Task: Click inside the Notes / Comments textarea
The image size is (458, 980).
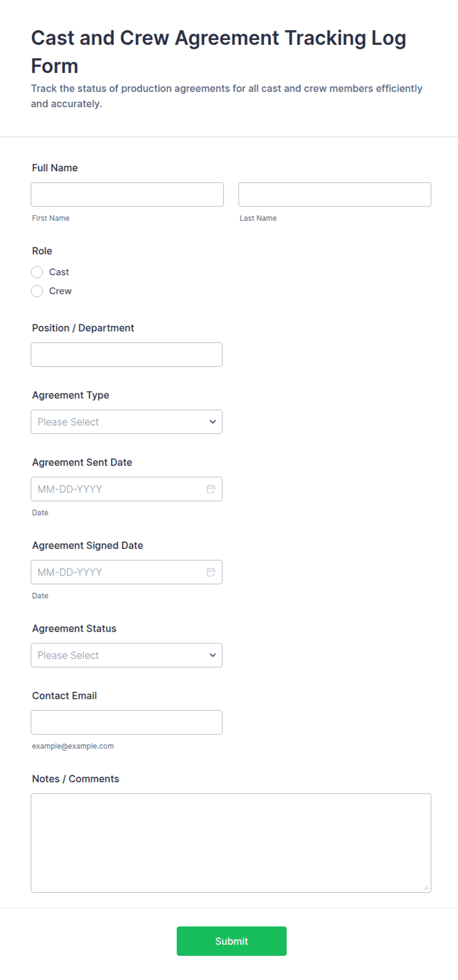Action: tap(231, 843)
